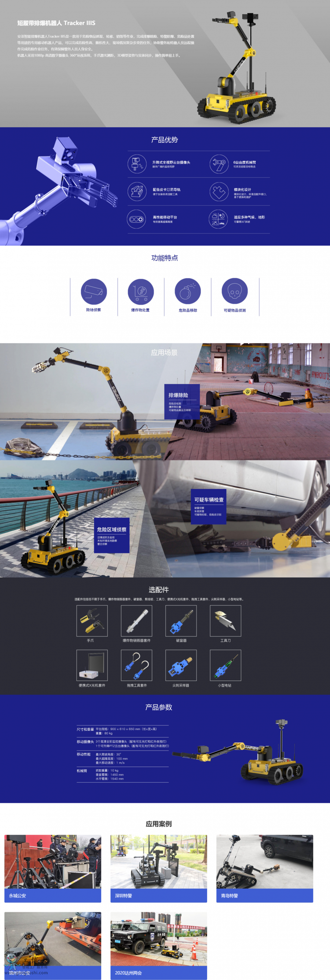Click the 适应多种气候、地形 weather icon
The height and width of the screenshot is (980, 330).
tap(219, 219)
